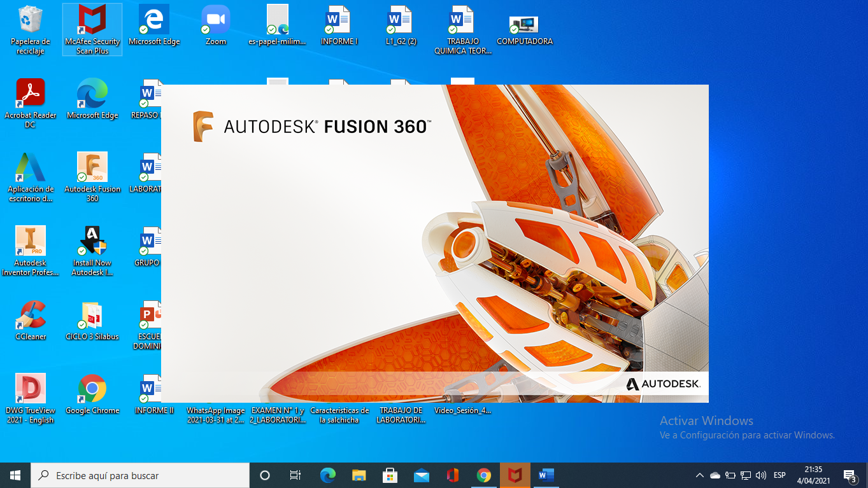Open the Zoom desktop shortcut
The height and width of the screenshot is (488, 868).
point(216,25)
